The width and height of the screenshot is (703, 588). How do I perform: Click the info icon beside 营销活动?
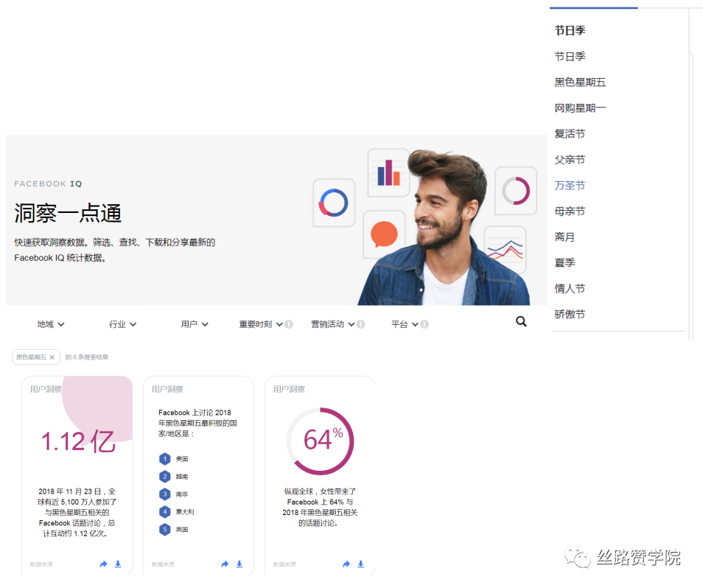pos(361,324)
